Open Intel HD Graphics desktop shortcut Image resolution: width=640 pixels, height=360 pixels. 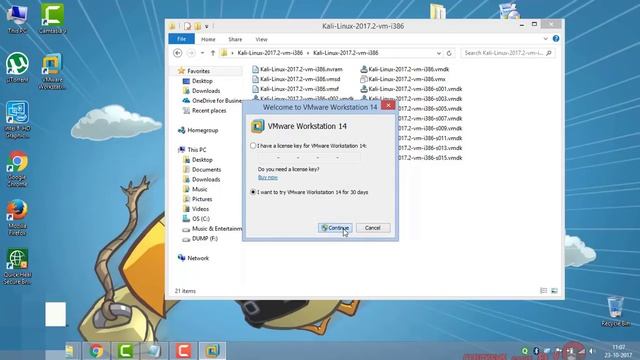(x=17, y=120)
